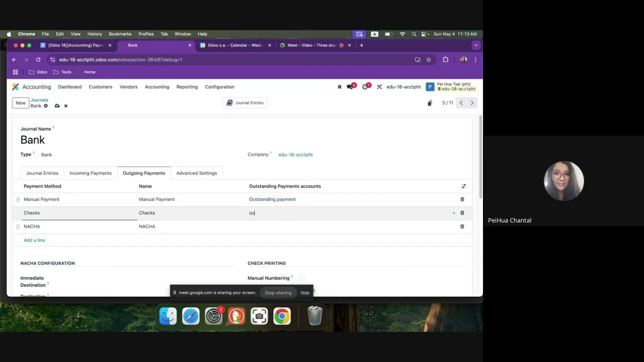
Task: Open Spotlight search in the menu bar
Action: [414, 34]
